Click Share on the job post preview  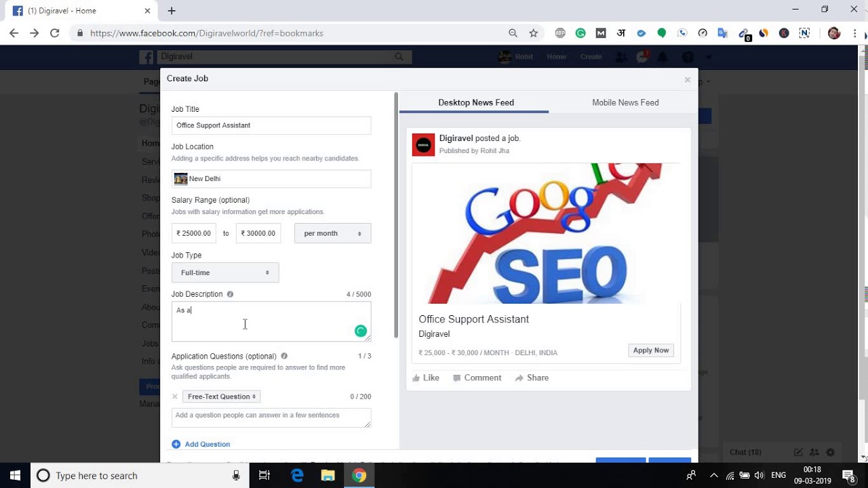click(x=532, y=378)
